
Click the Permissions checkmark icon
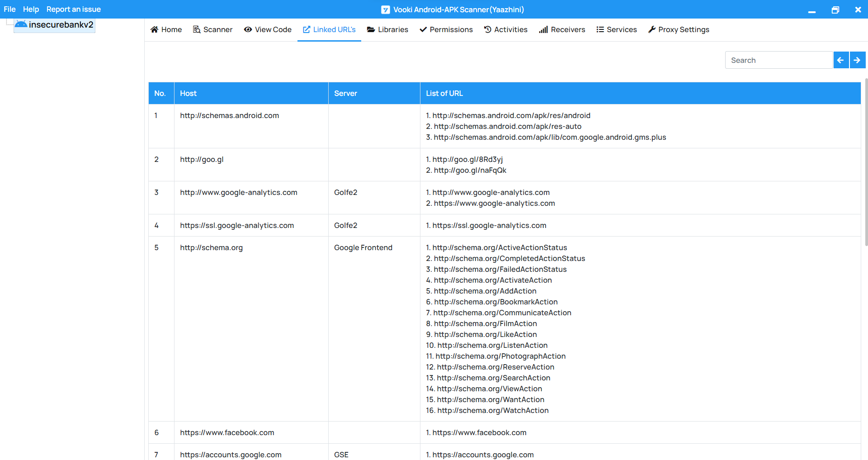point(423,29)
